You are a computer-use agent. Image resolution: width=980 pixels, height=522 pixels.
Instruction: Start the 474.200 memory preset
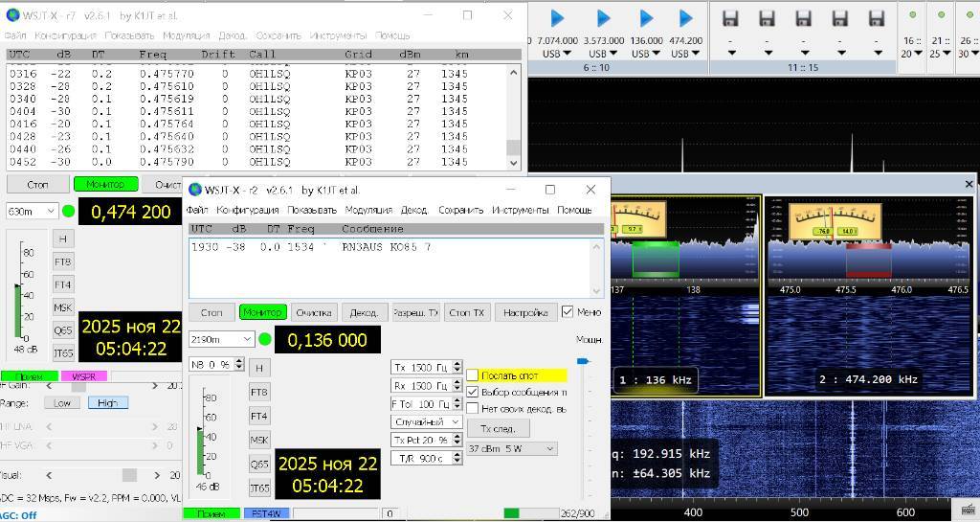coord(685,18)
